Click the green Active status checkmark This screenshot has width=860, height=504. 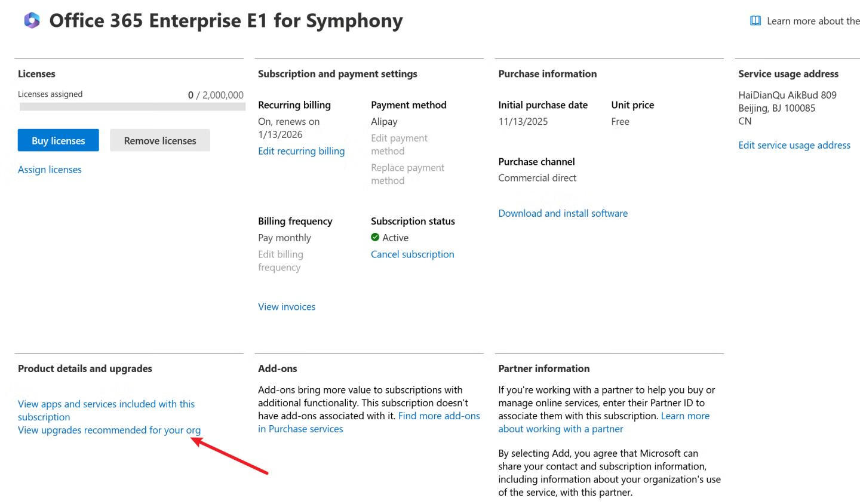coord(375,237)
